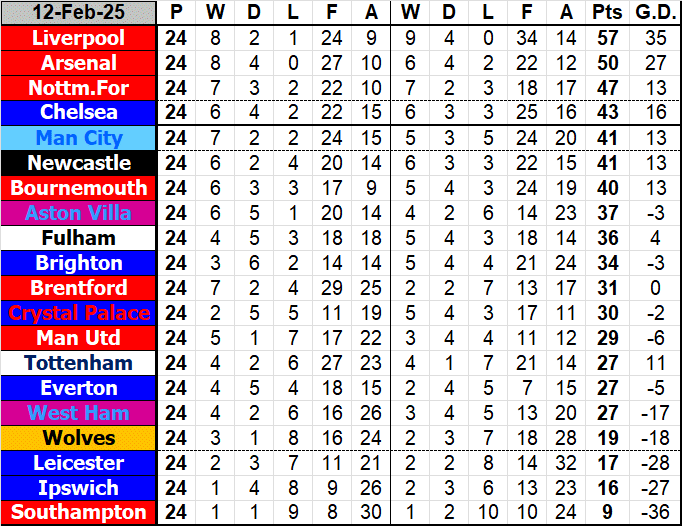Screen dimensions: 682x526
Task: Select the light blue Man City cell
Action: (x=79, y=138)
